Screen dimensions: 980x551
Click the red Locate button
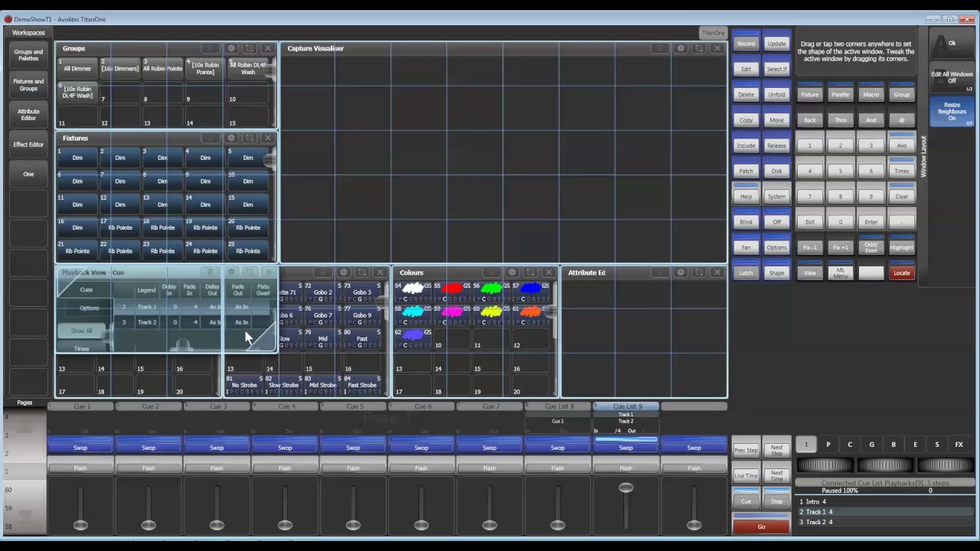pyautogui.click(x=901, y=273)
